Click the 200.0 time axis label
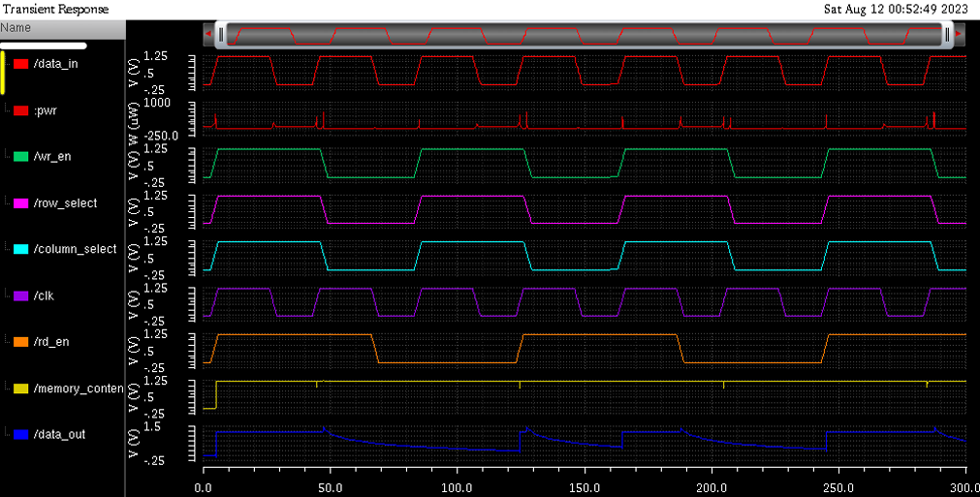 coord(711,487)
